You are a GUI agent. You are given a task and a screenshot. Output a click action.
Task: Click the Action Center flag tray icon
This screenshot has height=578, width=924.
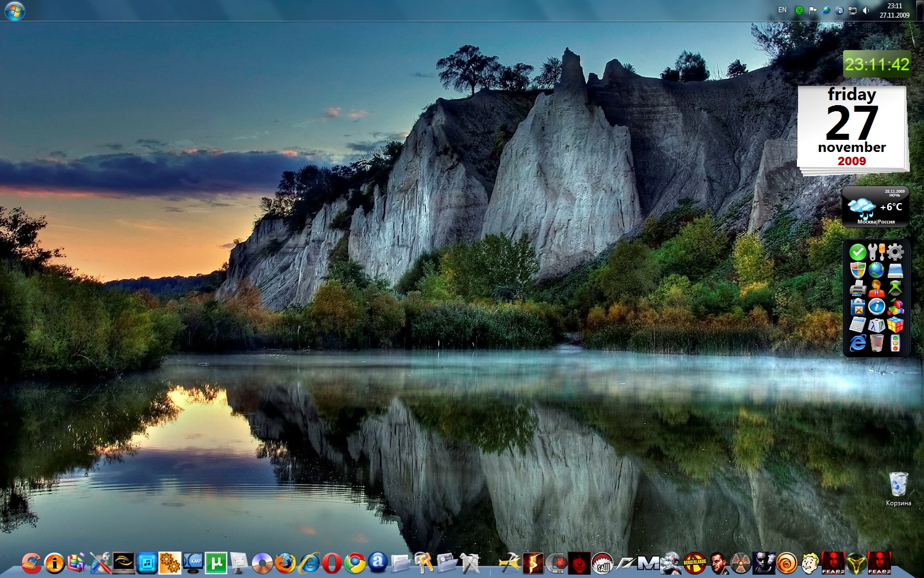(x=813, y=10)
